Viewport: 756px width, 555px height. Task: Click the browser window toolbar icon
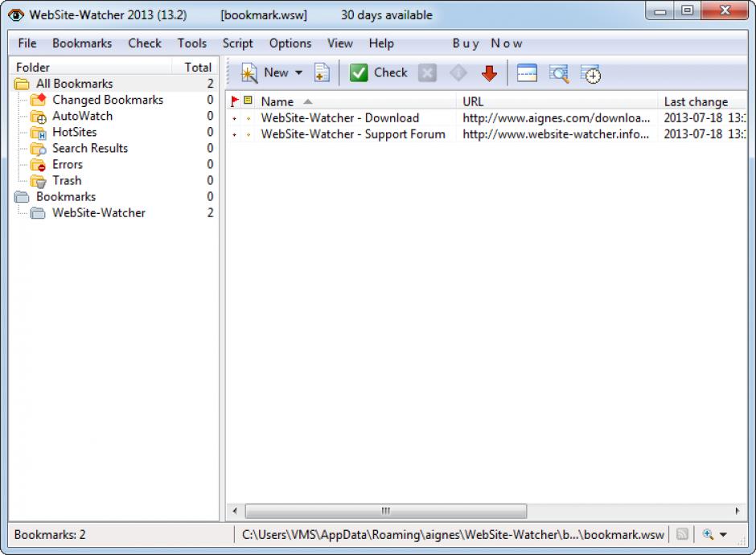527,73
